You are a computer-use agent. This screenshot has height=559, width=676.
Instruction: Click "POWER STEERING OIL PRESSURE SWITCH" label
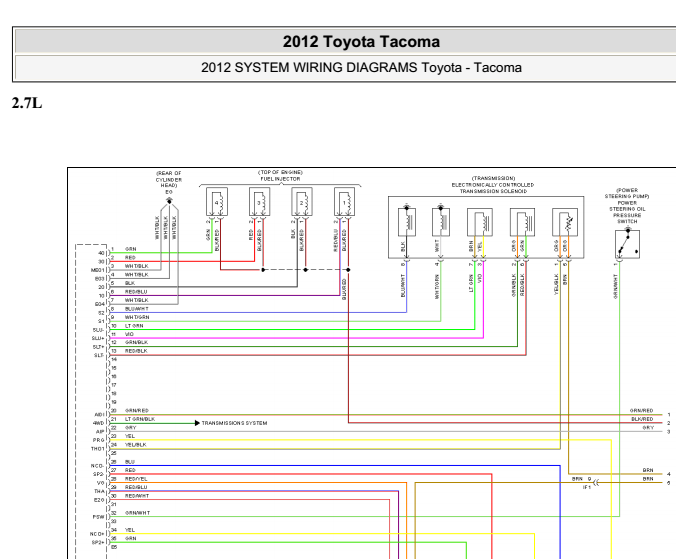coord(627,212)
